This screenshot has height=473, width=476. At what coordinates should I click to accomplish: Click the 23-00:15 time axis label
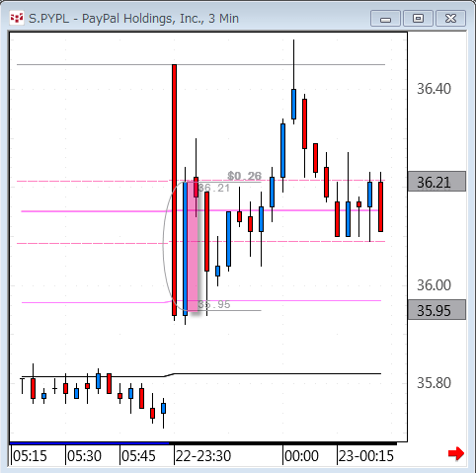pyautogui.click(x=366, y=456)
